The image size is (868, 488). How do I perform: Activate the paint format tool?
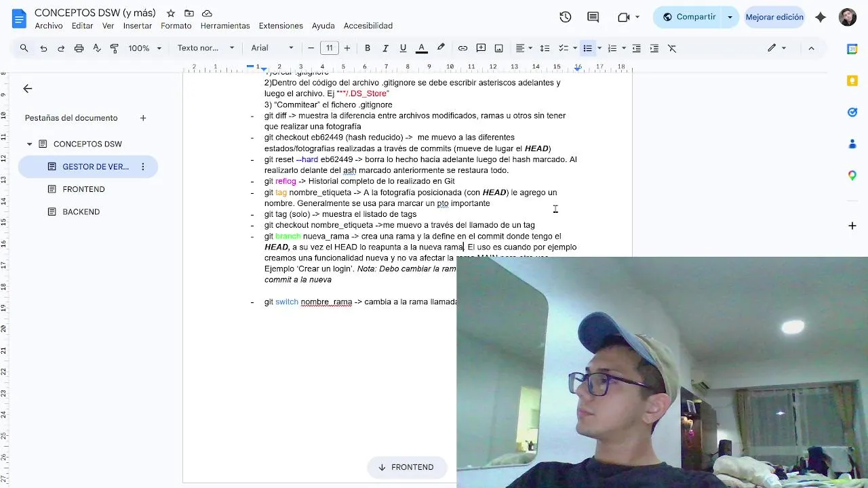pos(114,48)
